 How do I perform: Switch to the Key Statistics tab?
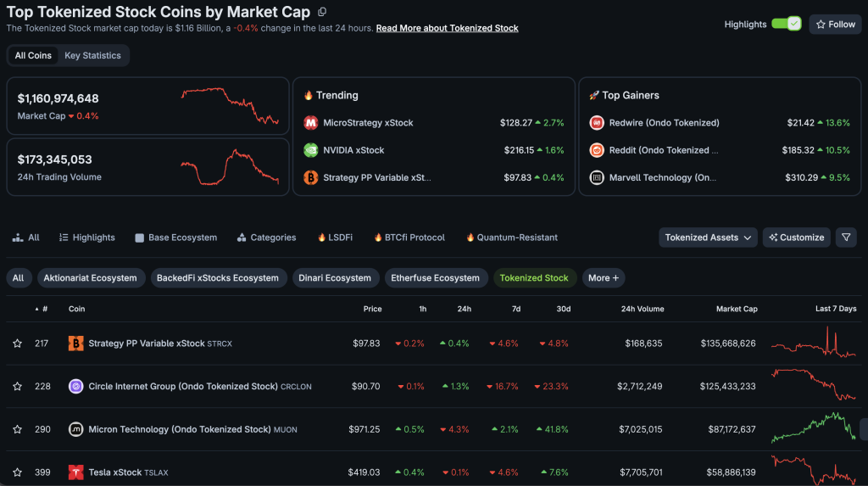click(x=92, y=55)
